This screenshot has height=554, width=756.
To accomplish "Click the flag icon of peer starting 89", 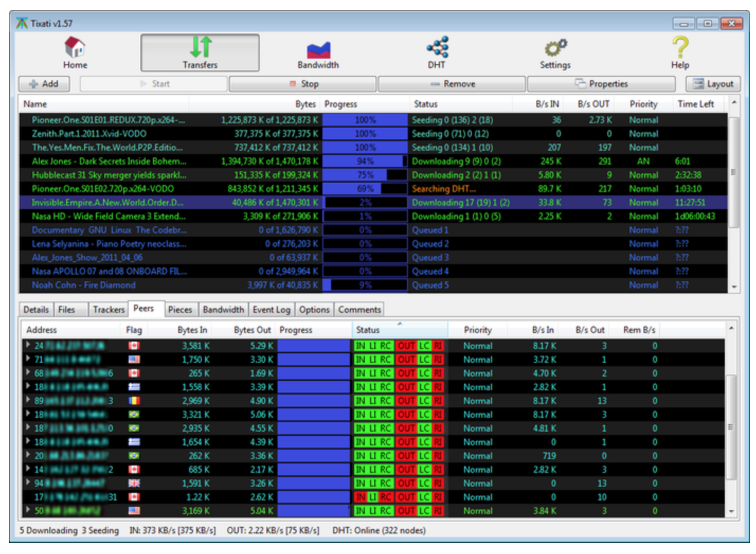I will [134, 400].
